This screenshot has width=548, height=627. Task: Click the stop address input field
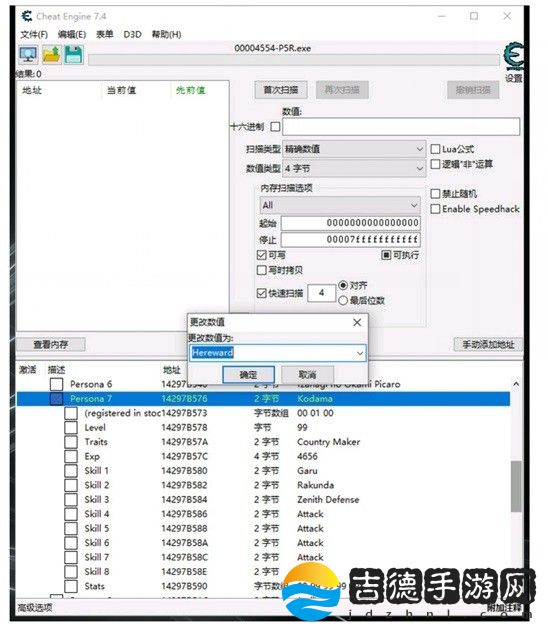click(351, 240)
